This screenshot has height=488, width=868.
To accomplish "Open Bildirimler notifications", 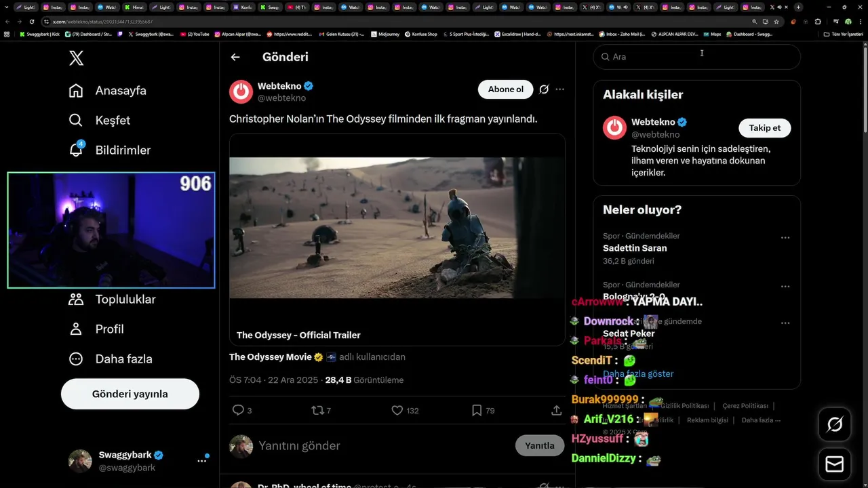I will (x=110, y=150).
